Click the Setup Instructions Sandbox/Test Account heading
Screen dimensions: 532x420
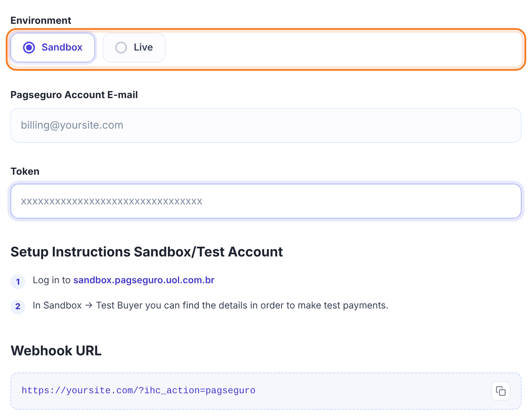[147, 252]
